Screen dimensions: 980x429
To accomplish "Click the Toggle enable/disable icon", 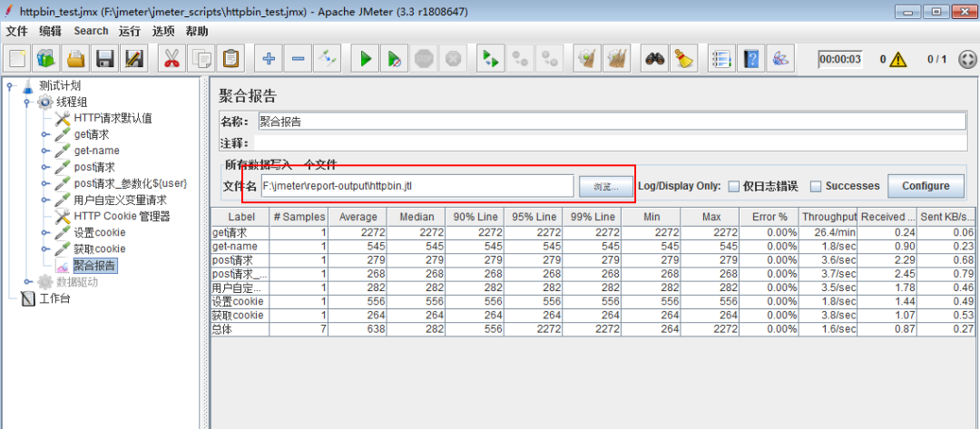I will [327, 59].
